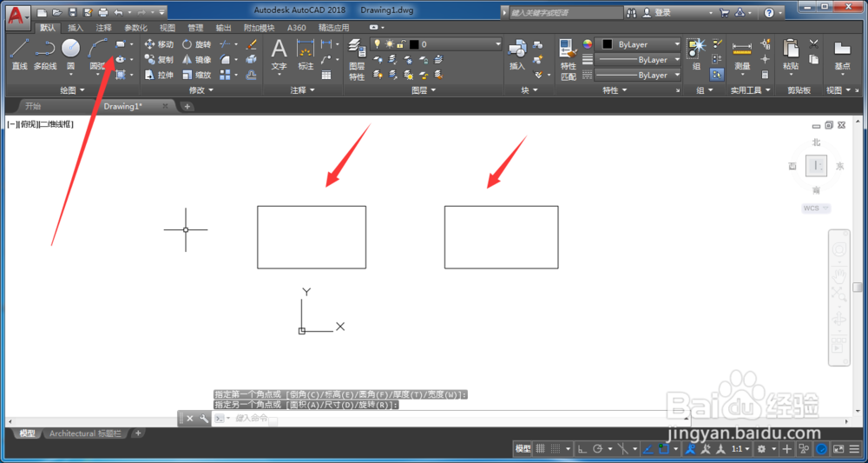Screen dimensions: 868x463
Task: Click the 模型 button in status bar
Action: tap(523, 448)
